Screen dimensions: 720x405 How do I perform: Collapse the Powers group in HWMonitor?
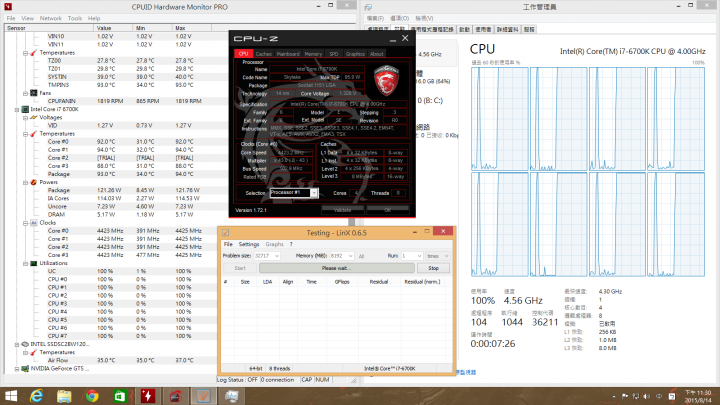pyautogui.click(x=25, y=182)
